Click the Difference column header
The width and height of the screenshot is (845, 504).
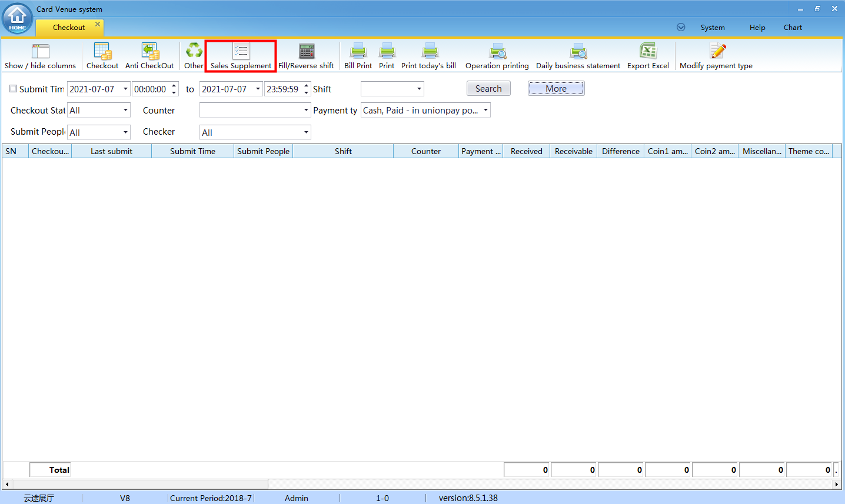click(x=621, y=151)
